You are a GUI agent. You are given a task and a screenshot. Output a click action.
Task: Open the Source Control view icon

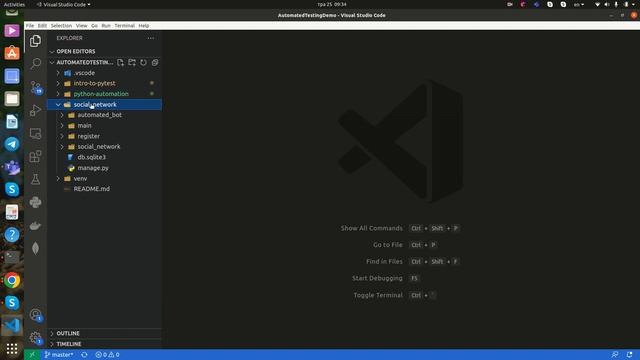(x=36, y=87)
